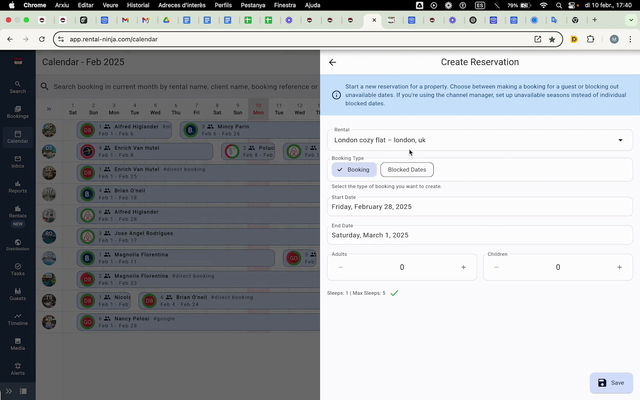Open Calendar in the sidebar
This screenshot has width=640, height=400.
pos(18,137)
